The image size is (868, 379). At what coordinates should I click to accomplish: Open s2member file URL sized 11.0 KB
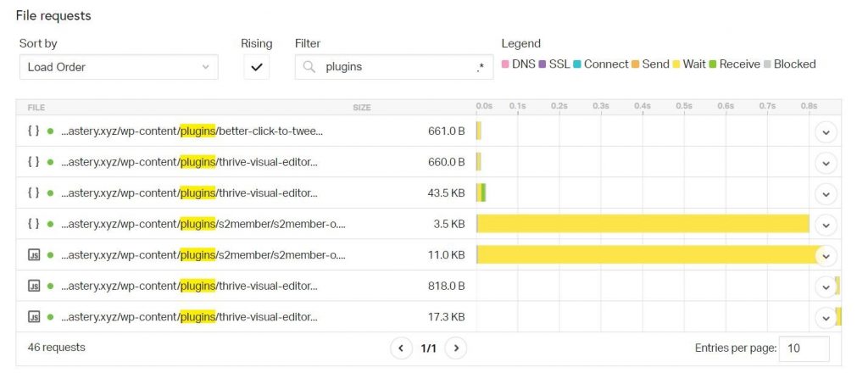pyautogui.click(x=203, y=255)
